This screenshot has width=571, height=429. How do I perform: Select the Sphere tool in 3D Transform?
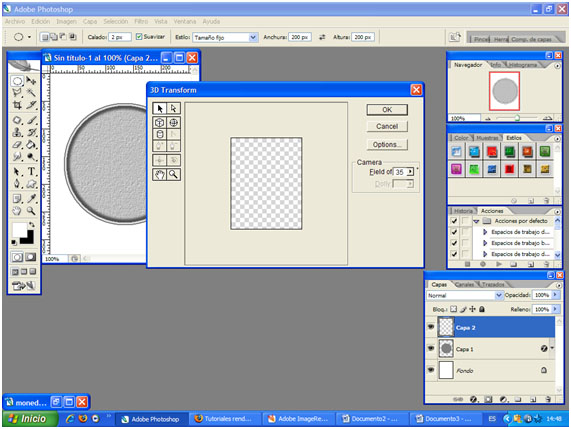click(173, 122)
